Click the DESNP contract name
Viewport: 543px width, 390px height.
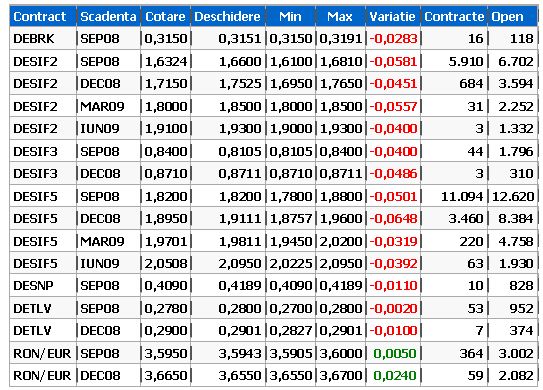pos(33,286)
